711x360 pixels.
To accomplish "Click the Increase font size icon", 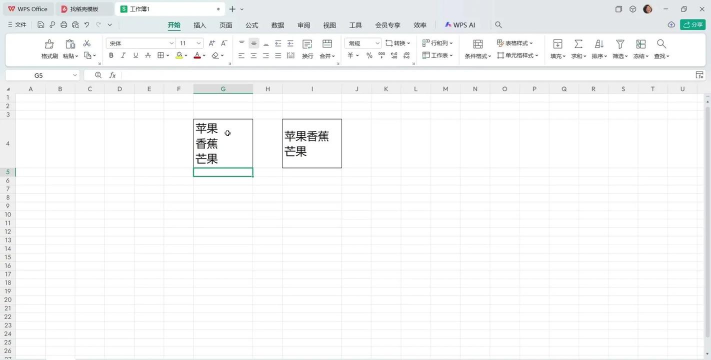I will tap(212, 44).
